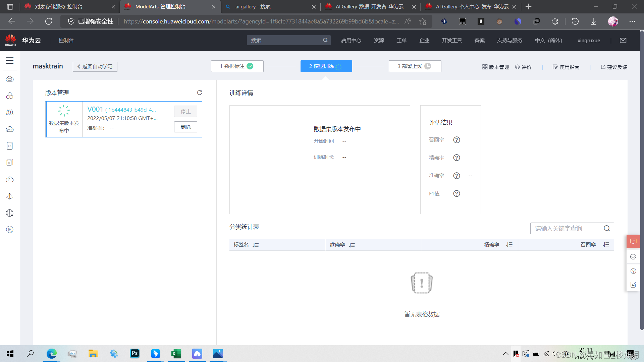The image size is (644, 362).
Task: Open the usage guide link
Action: click(x=566, y=67)
